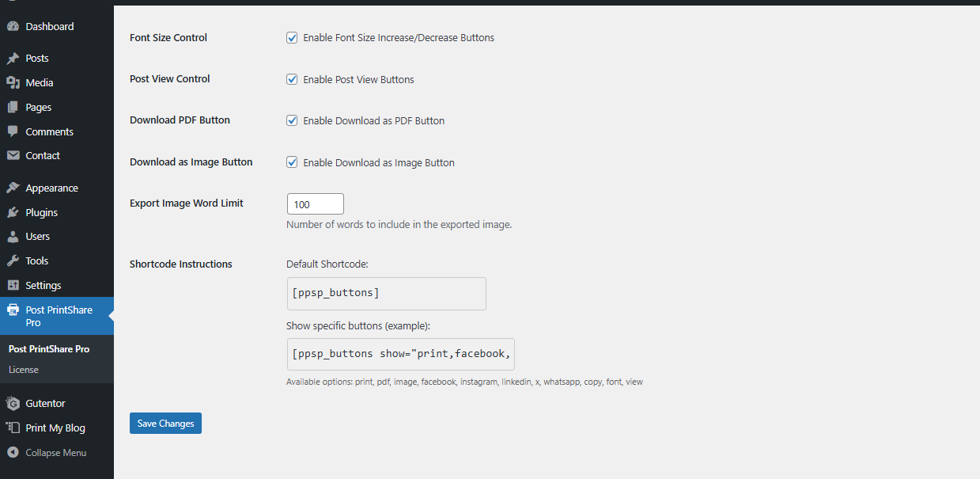The image size is (980, 479).
Task: Click the Appearance paintbrush icon
Action: [x=13, y=188]
